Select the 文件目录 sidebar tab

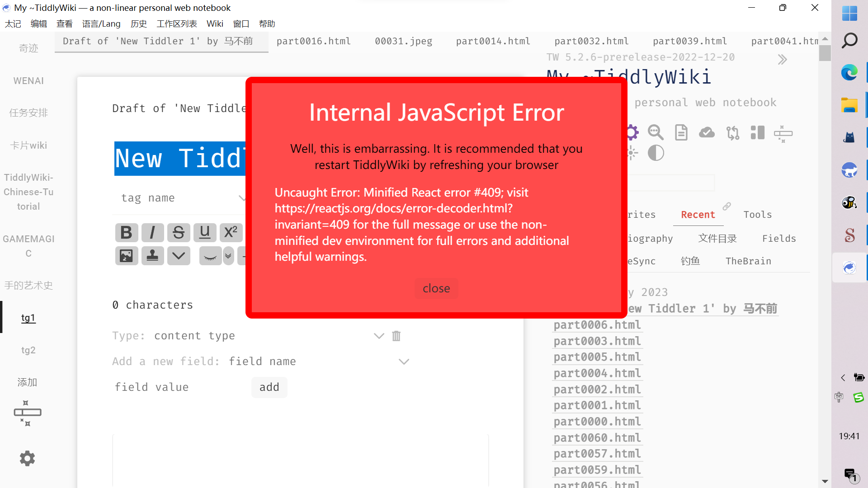[x=717, y=238]
